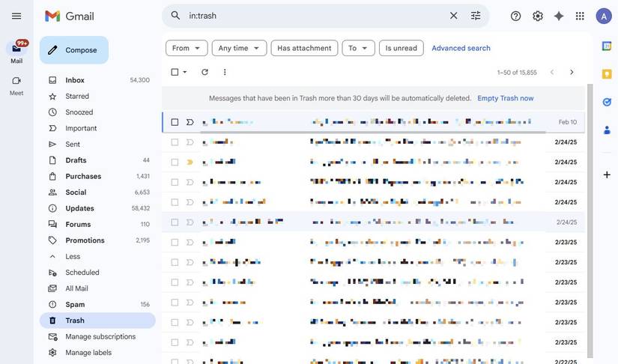The image size is (618, 364).
Task: Open the From filter dropdown
Action: pyautogui.click(x=187, y=48)
